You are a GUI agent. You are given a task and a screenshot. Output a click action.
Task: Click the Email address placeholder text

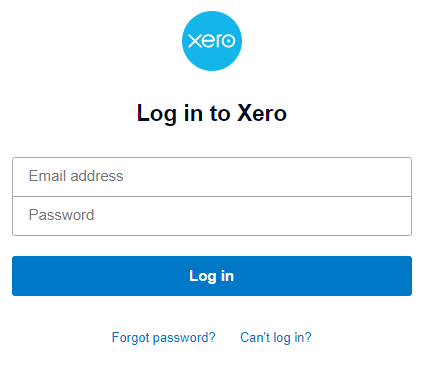(76, 176)
